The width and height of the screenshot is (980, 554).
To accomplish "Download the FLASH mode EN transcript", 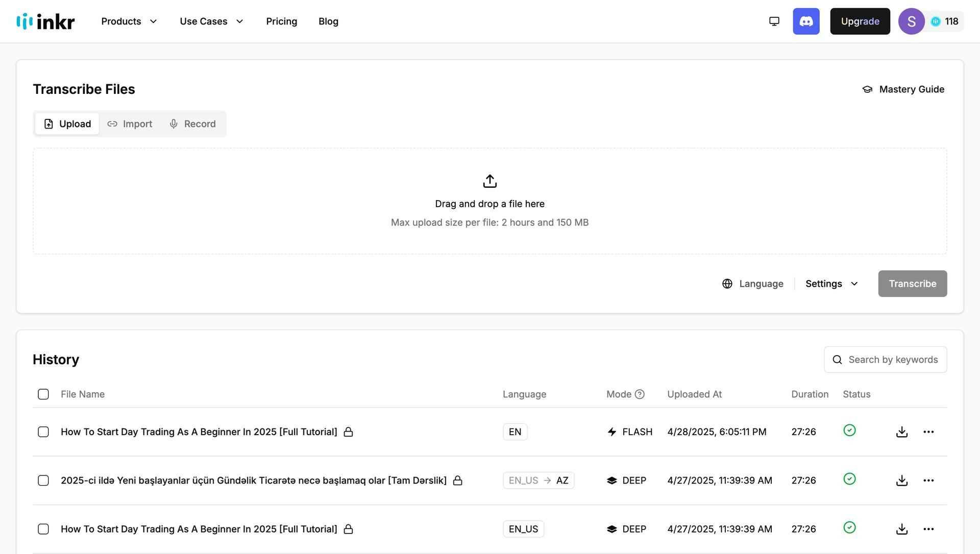I will tap(902, 432).
